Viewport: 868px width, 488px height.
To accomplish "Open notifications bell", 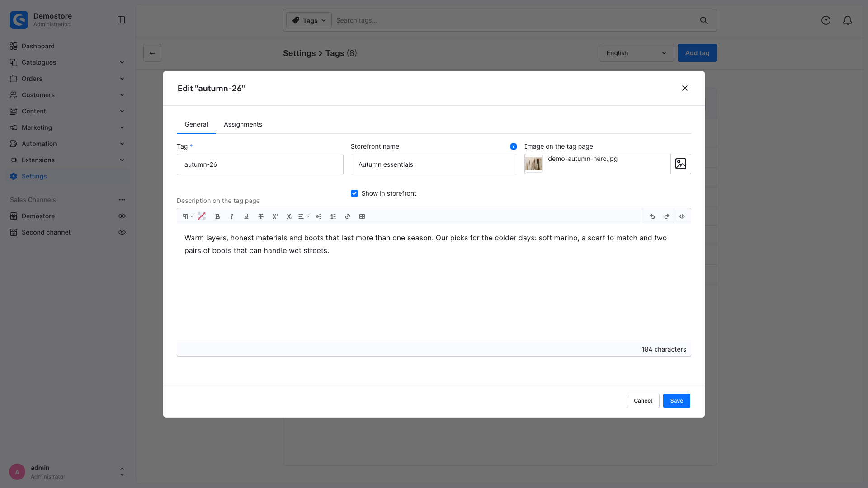I will coord(848,20).
